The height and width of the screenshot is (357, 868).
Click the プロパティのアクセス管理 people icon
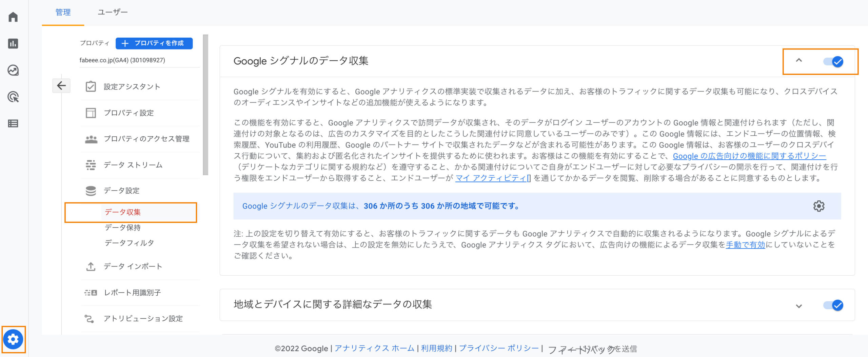(x=91, y=139)
